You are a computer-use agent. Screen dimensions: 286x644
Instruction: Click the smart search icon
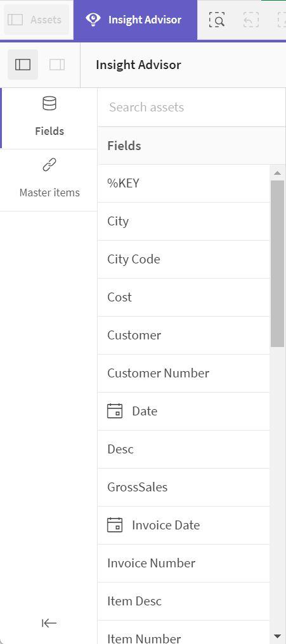[216, 20]
